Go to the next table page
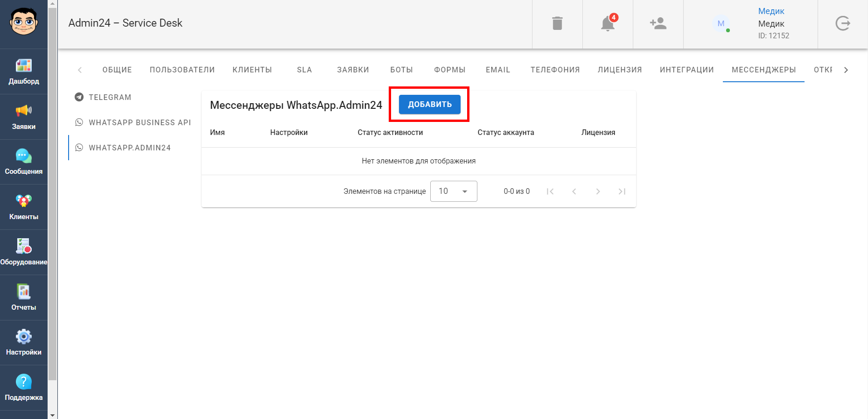 pyautogui.click(x=598, y=192)
